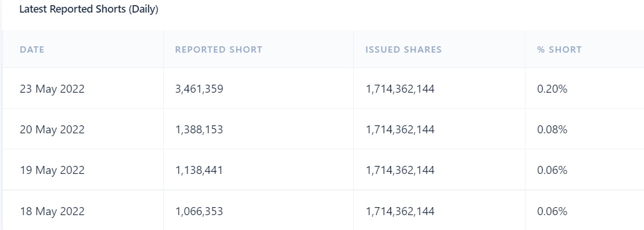Click issued shares for 18 May 2022

click(x=400, y=212)
